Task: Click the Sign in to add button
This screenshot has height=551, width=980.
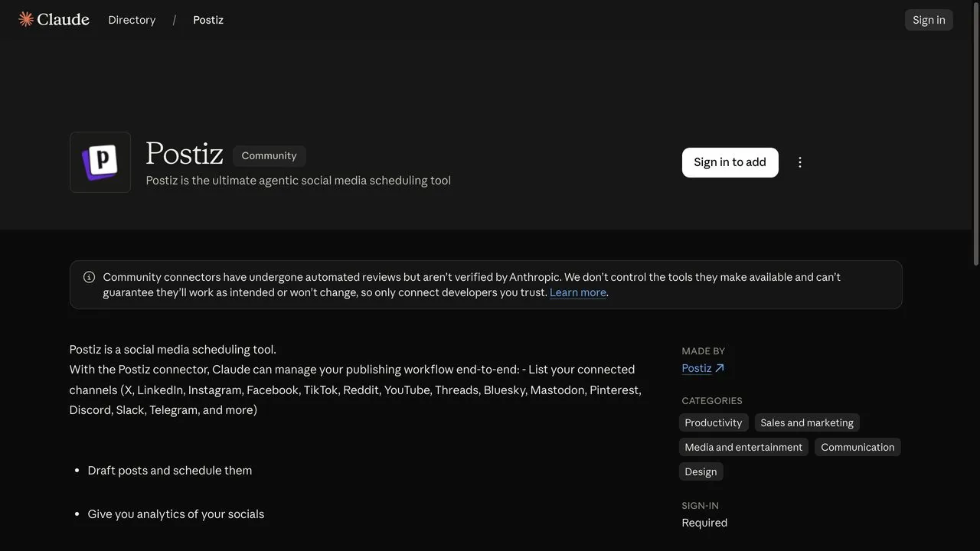Action: click(730, 162)
